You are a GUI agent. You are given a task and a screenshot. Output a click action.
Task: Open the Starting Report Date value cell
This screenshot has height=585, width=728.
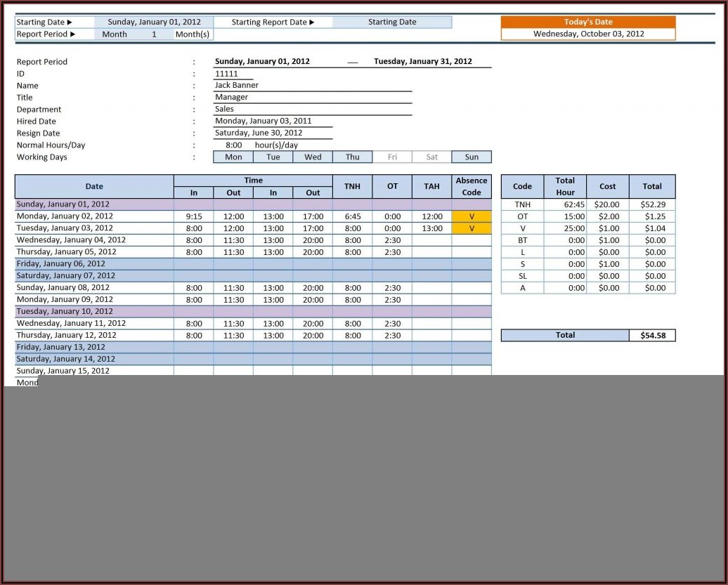392,22
